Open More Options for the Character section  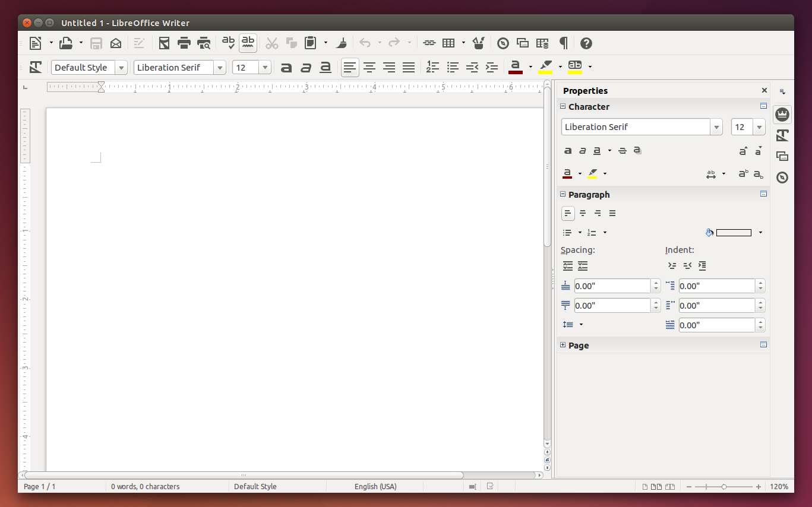pyautogui.click(x=764, y=106)
